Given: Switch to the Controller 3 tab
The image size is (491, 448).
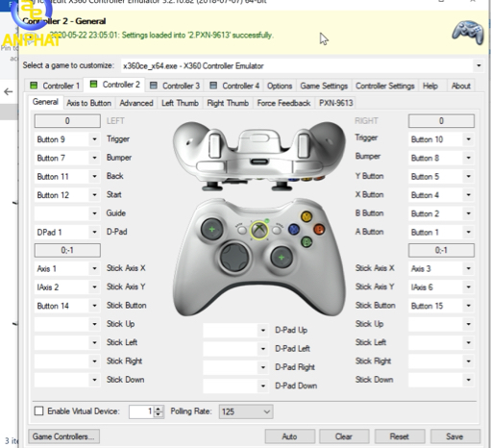Looking at the screenshot, I should [175, 86].
